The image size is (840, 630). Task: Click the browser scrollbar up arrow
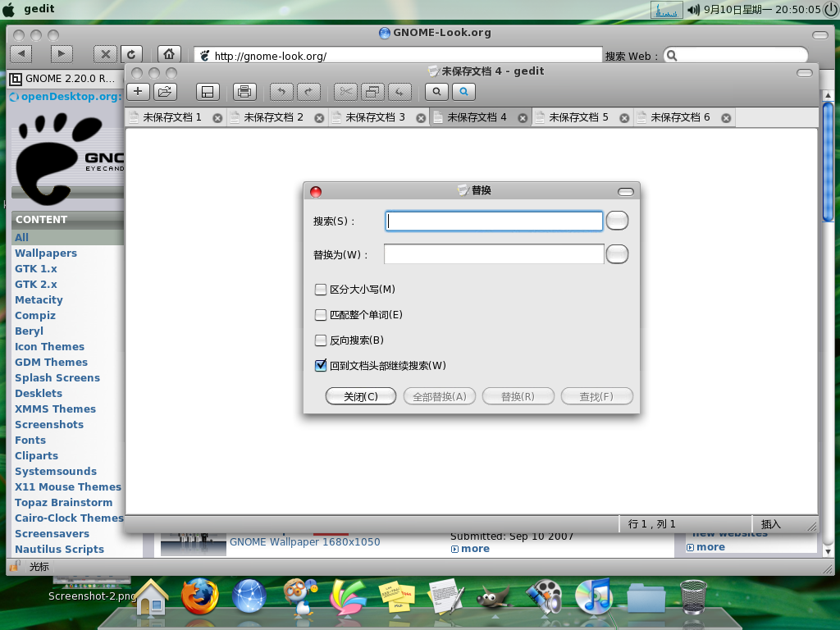coord(828,95)
